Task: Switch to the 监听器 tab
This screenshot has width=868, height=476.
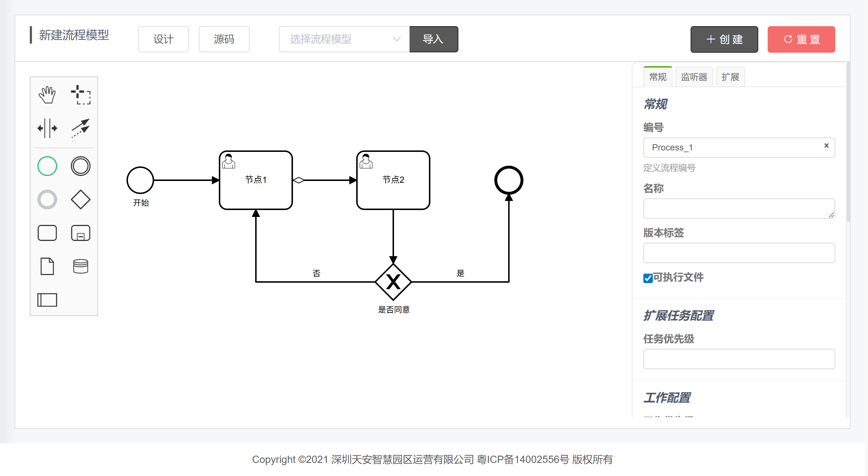Action: coord(694,77)
